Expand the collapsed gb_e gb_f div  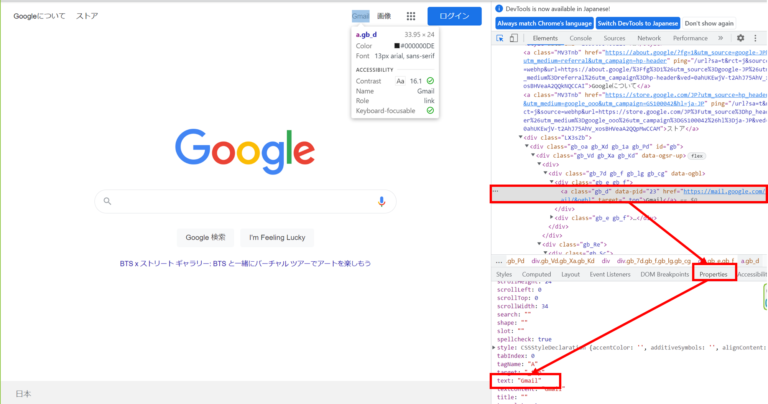pos(553,217)
